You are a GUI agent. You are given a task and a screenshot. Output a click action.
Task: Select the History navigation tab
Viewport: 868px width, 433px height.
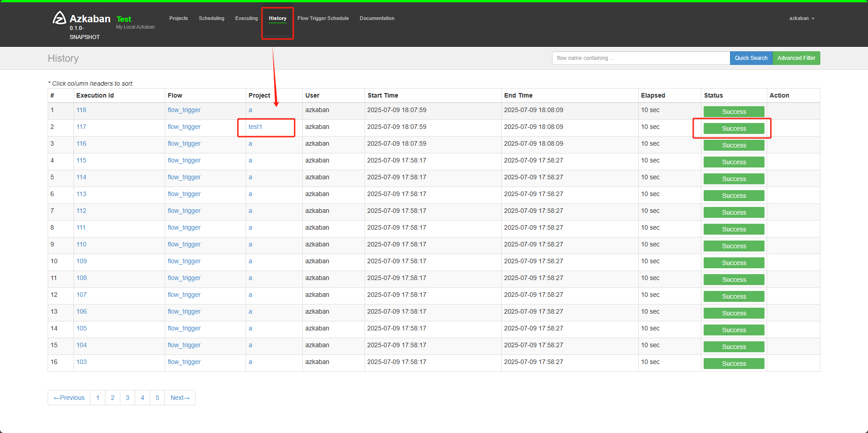[277, 19]
